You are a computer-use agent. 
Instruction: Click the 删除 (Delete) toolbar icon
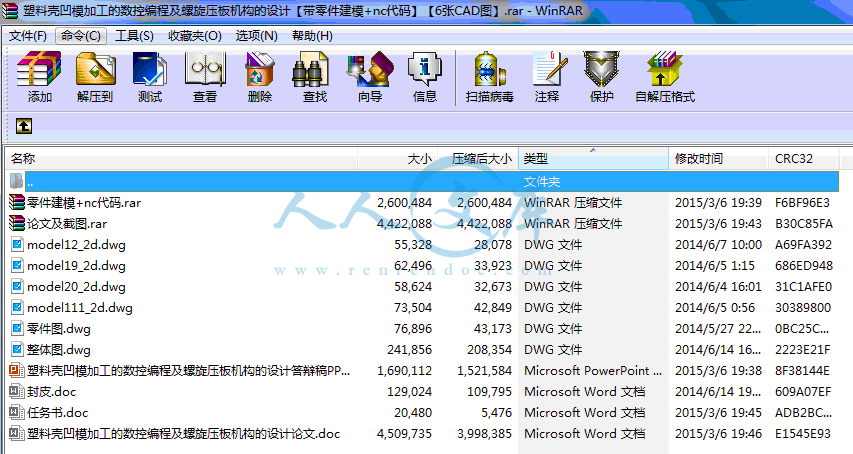pyautogui.click(x=259, y=69)
